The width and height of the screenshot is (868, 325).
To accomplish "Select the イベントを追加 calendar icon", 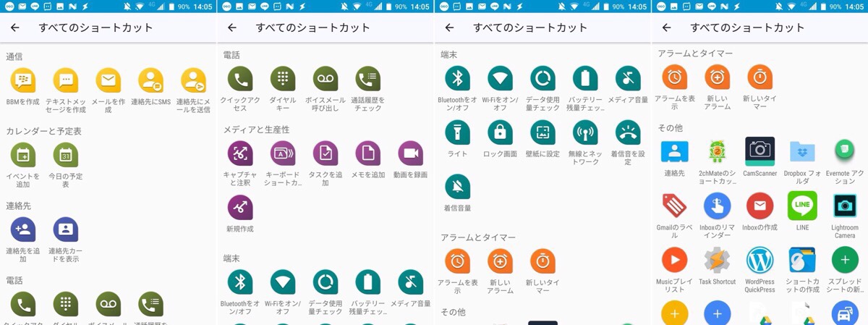I will click(23, 155).
